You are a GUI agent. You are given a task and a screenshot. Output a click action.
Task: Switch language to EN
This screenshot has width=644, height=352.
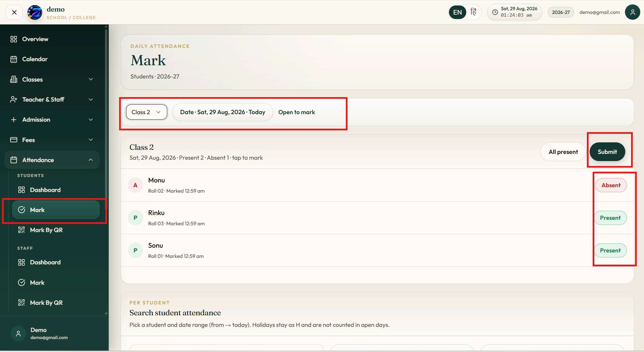[x=457, y=13]
